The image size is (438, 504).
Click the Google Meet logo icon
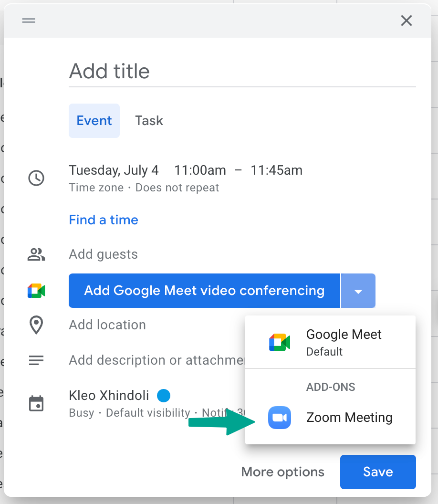click(36, 290)
